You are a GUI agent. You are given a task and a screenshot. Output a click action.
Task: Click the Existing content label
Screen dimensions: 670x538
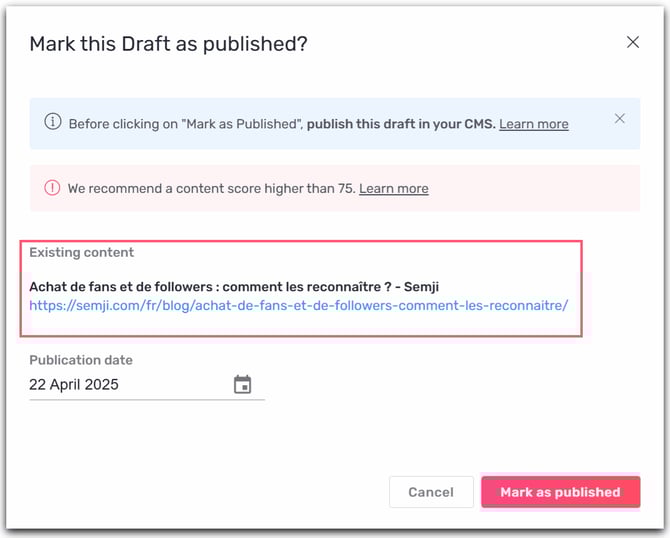[82, 252]
